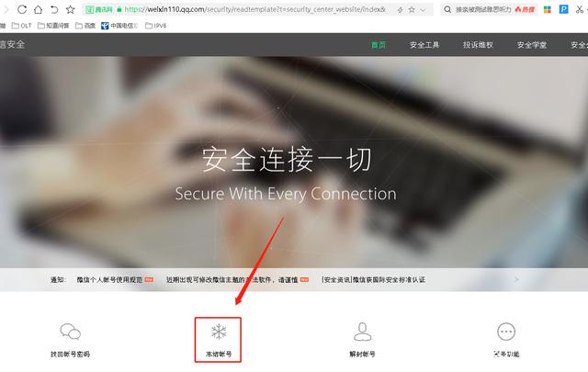This screenshot has height=372, width=588.
Task: Open the 安全学堂 navigation item
Action: click(532, 45)
